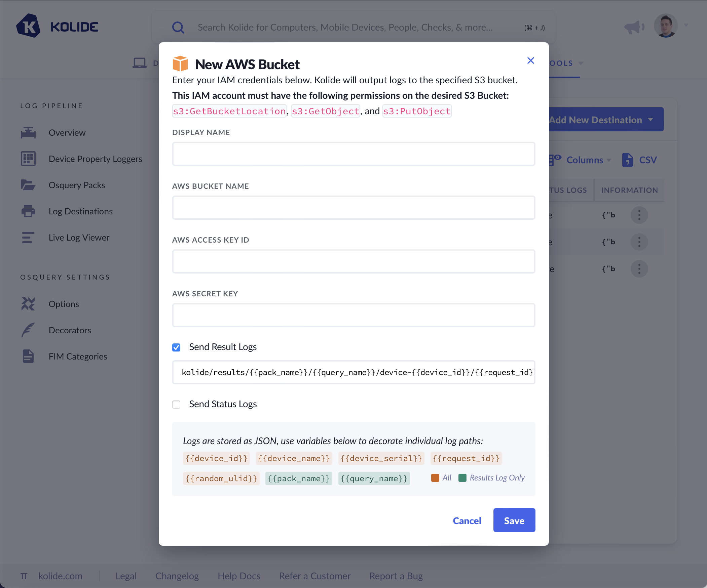Click the orange All legend swatch
Viewport: 707px width, 588px height.
point(435,478)
